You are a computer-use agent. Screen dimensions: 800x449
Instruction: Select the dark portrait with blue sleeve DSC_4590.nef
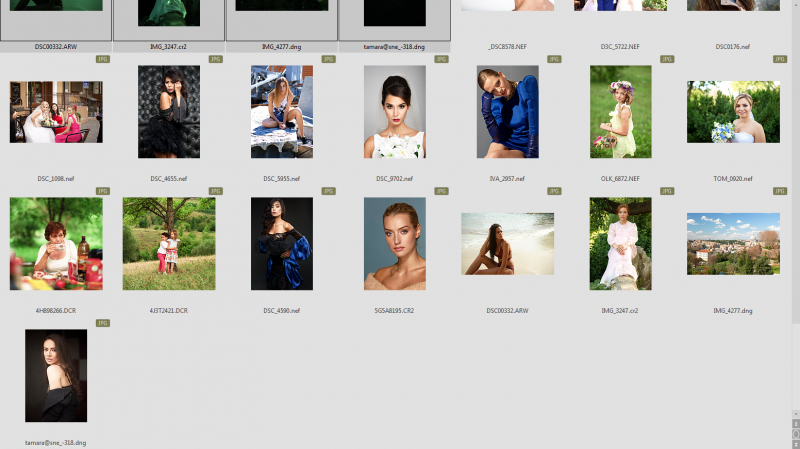tap(282, 244)
